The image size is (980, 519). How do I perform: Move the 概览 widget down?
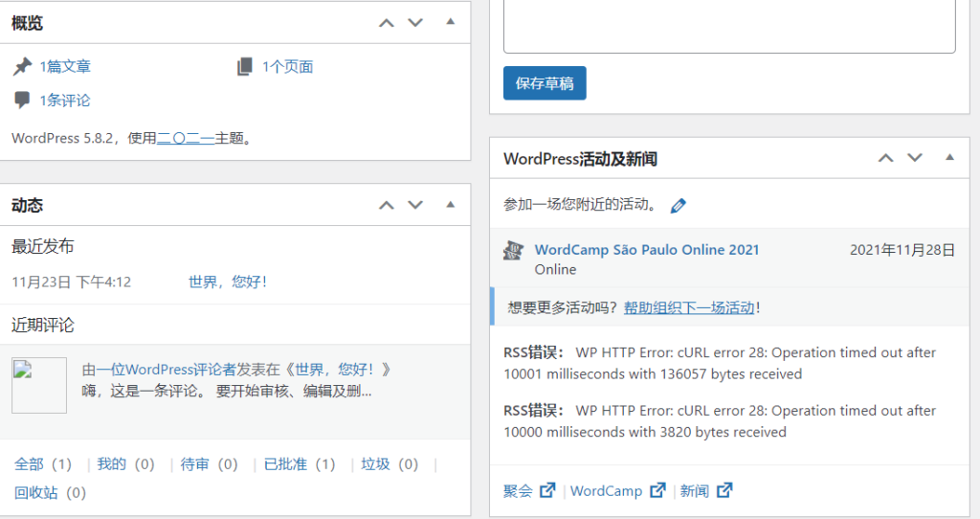click(415, 23)
